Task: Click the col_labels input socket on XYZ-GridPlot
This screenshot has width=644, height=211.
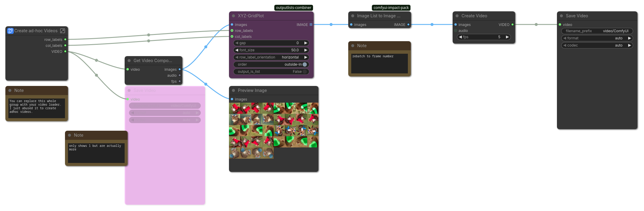Action: [x=232, y=36]
